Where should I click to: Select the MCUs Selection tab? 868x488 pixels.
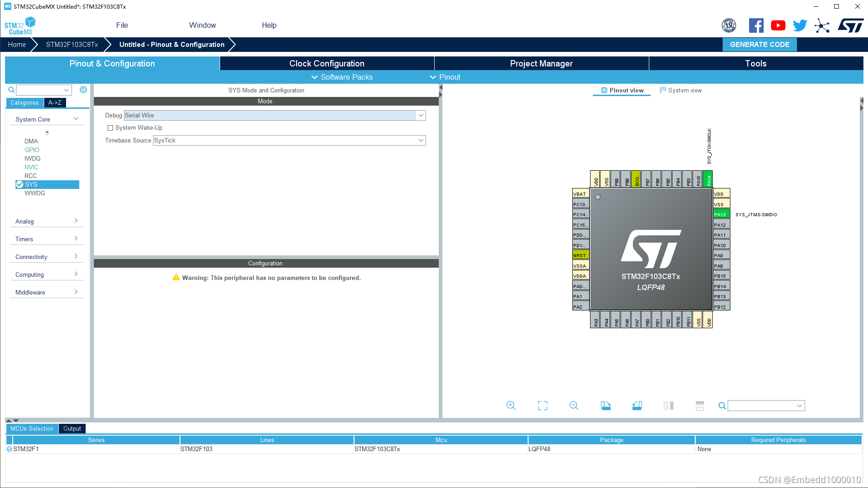(32, 428)
